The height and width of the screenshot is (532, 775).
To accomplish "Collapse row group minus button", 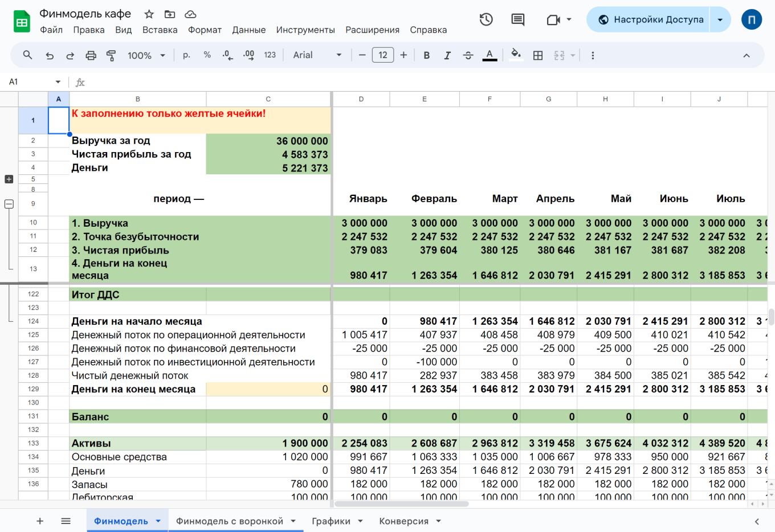I will click(x=9, y=204).
